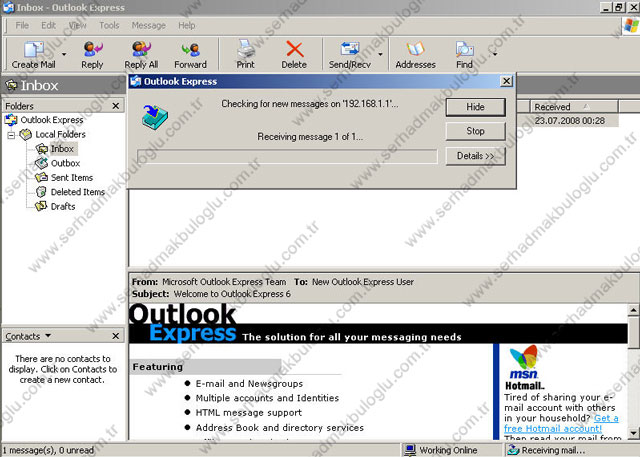
Task: Click the Inbox folder icon in tree
Action: coord(42,149)
